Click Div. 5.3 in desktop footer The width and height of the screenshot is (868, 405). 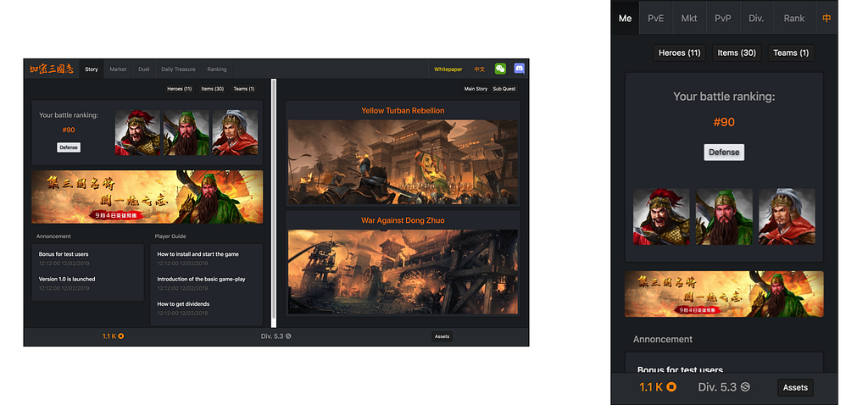[276, 336]
